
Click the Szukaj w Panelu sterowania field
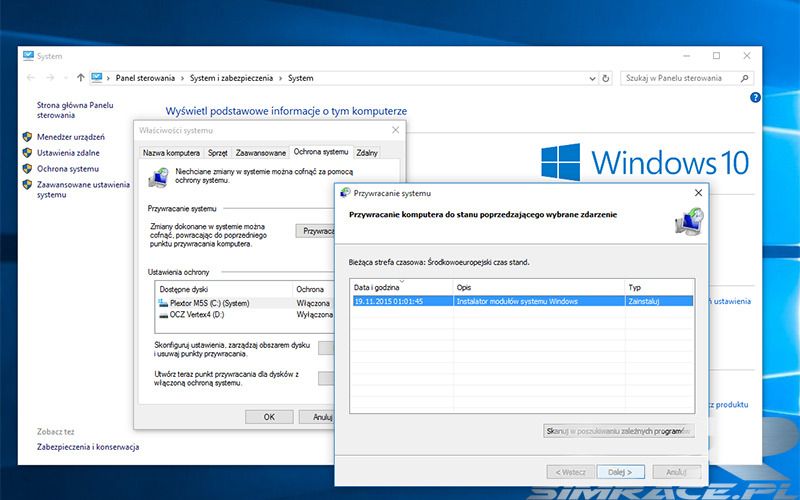680,77
